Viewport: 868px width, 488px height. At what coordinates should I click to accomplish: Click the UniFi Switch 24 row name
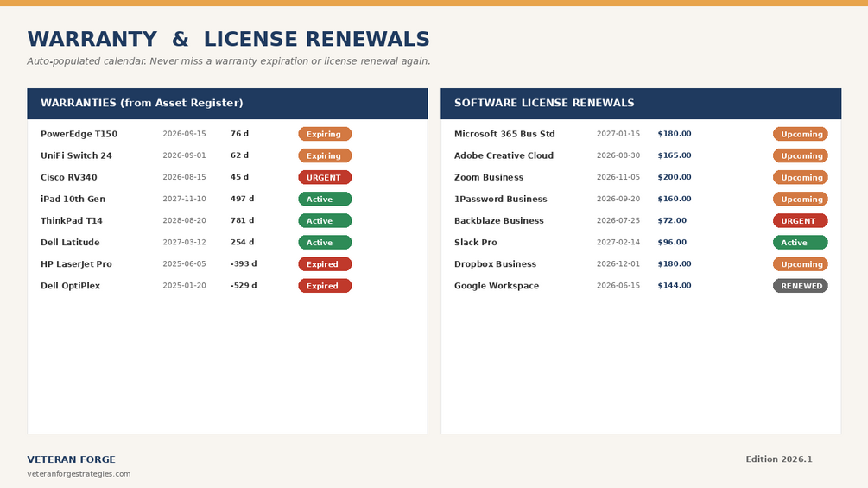pyautogui.click(x=76, y=155)
